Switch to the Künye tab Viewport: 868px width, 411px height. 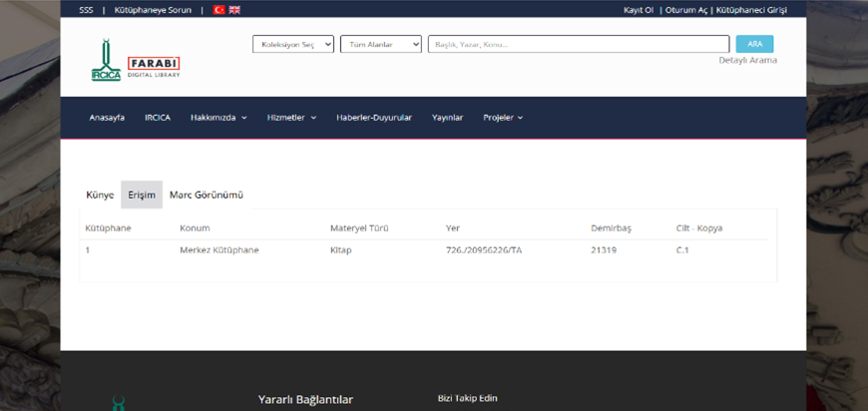[x=100, y=195]
